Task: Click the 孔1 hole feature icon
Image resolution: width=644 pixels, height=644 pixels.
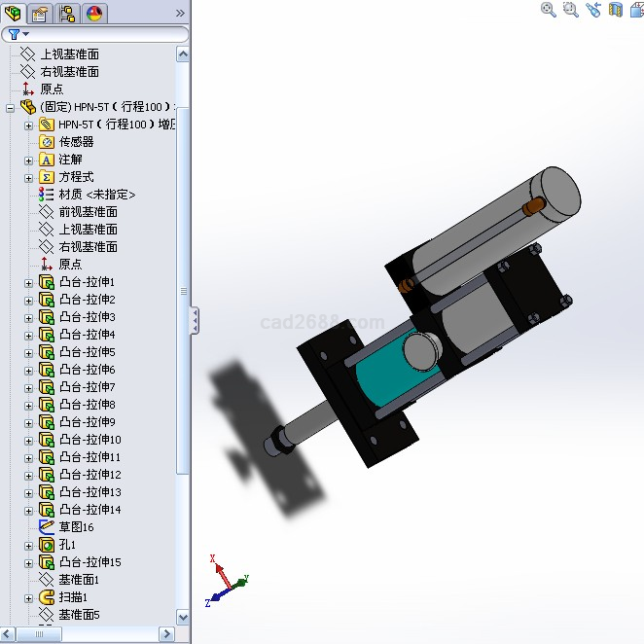Action: point(46,545)
